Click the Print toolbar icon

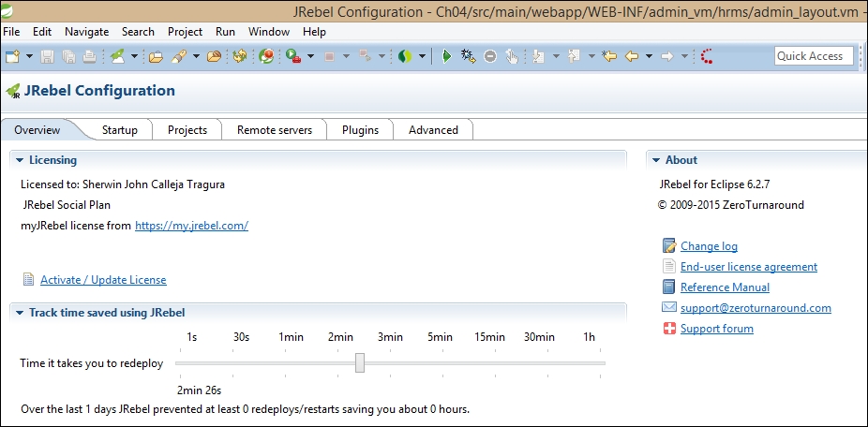click(x=88, y=56)
